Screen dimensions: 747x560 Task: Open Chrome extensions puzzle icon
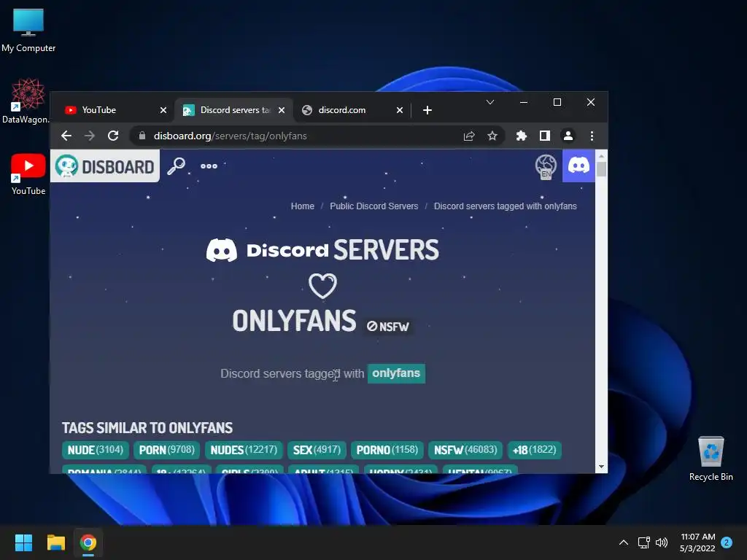click(521, 136)
